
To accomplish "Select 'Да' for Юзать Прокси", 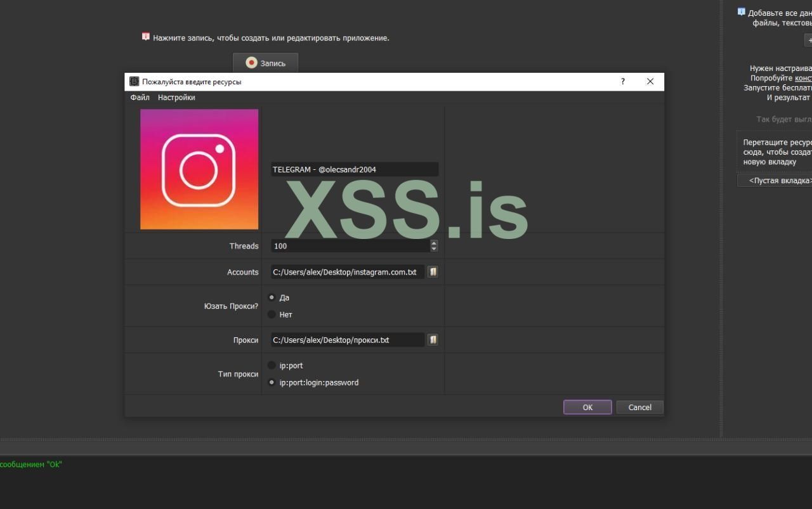I will (272, 297).
